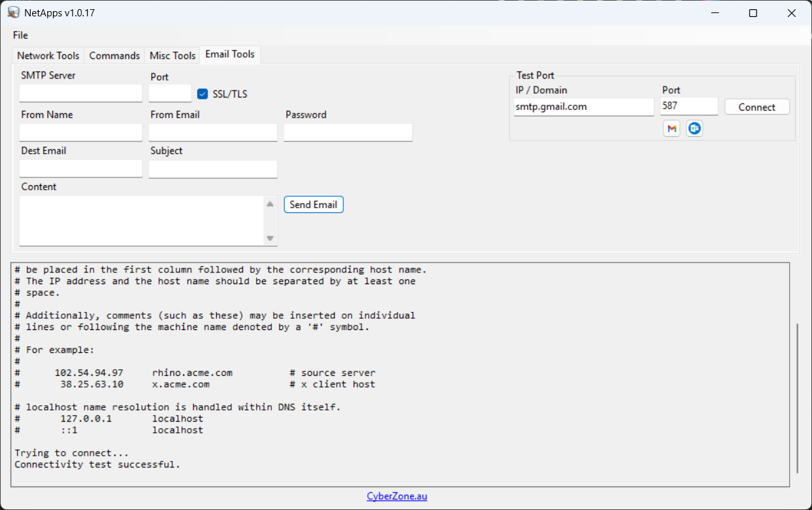Click the '::1' address in log
Image resolution: width=812 pixels, height=510 pixels.
pyautogui.click(x=69, y=431)
